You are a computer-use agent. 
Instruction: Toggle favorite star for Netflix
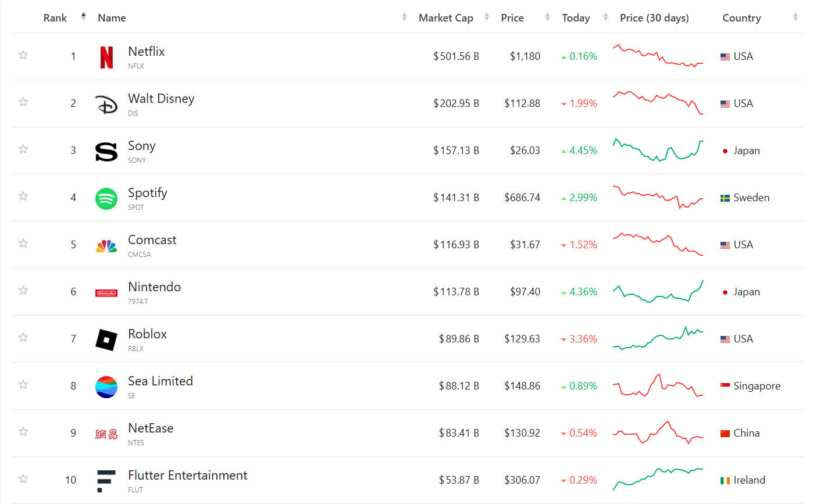click(x=23, y=55)
